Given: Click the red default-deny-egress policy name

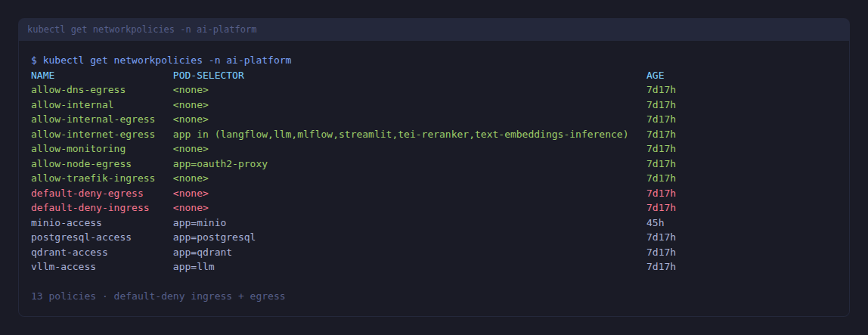Looking at the screenshot, I should (x=87, y=194).
